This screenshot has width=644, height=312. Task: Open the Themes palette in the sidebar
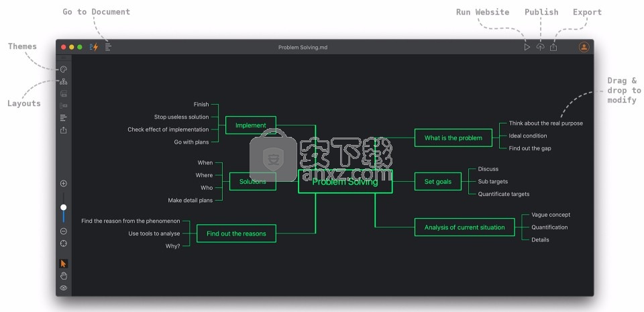(64, 69)
